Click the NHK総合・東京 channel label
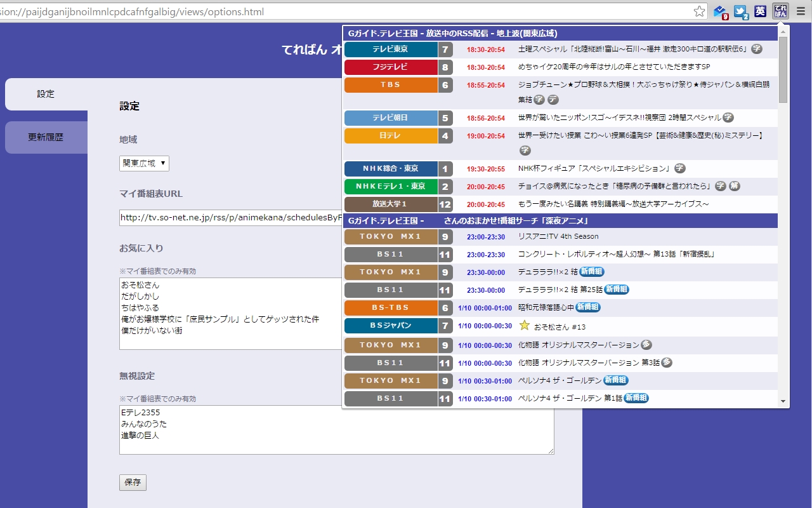This screenshot has height=508, width=812. 391,169
